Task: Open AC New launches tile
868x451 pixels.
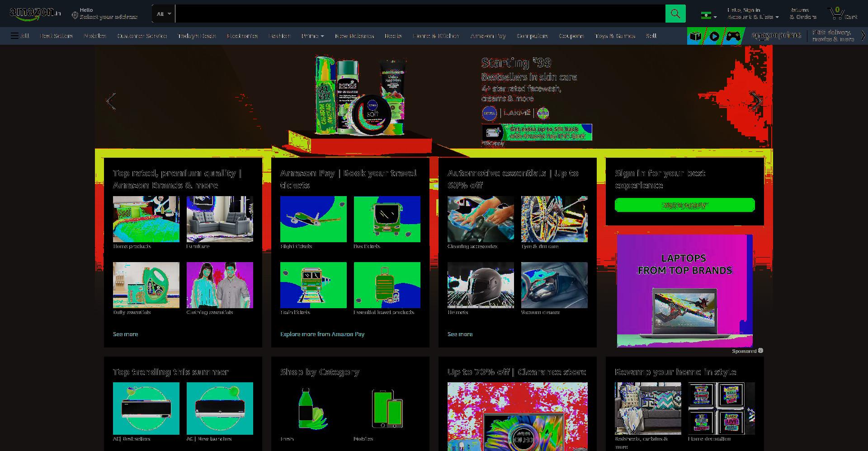Action: (220, 409)
